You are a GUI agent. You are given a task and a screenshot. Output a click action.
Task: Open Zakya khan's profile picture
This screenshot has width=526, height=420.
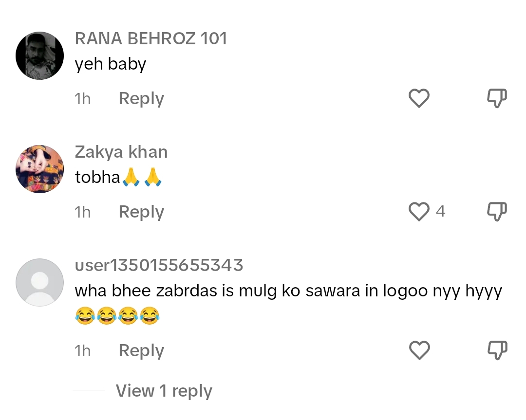[39, 169]
